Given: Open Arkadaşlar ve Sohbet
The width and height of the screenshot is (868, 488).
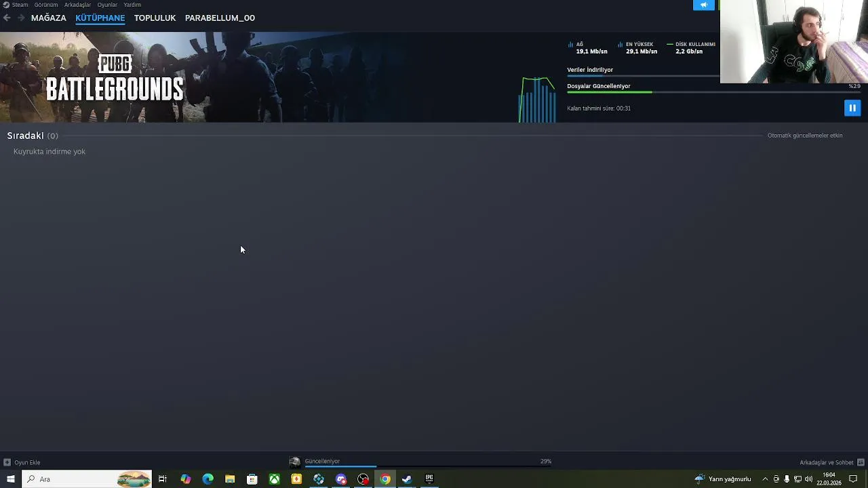Looking at the screenshot, I should coord(826,462).
